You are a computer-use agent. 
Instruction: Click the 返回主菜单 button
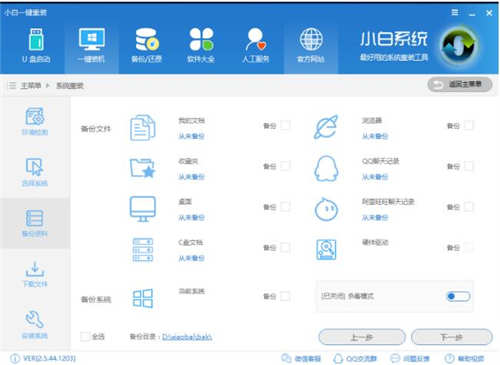pos(460,84)
